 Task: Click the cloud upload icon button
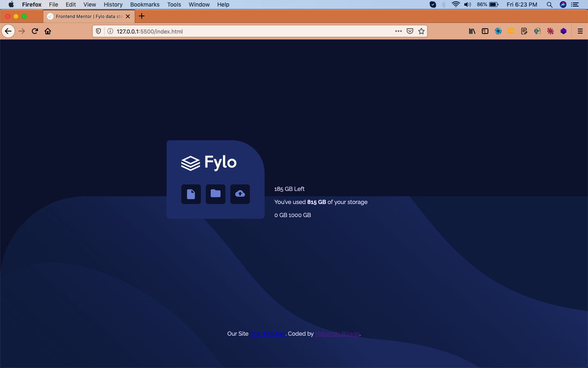click(x=240, y=194)
